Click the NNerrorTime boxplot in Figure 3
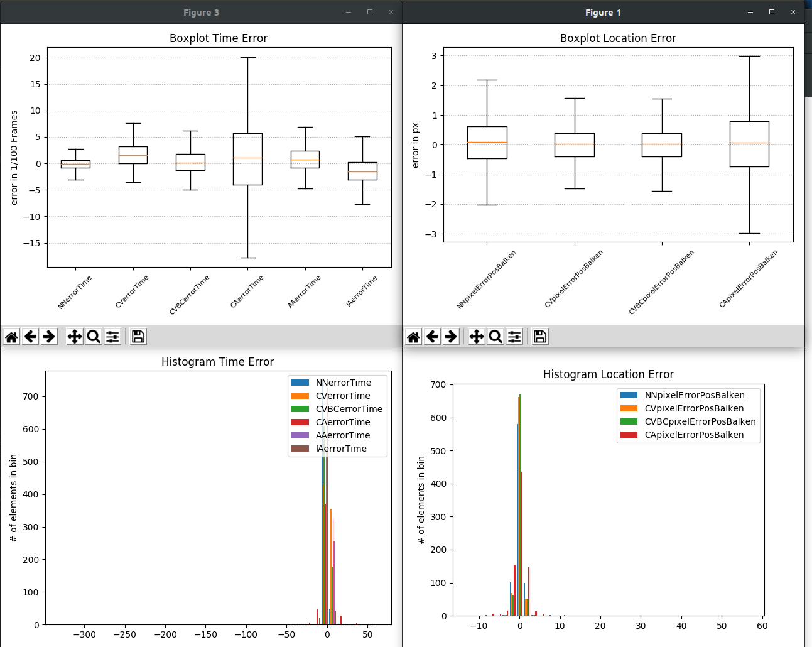The image size is (812, 647). [x=75, y=164]
